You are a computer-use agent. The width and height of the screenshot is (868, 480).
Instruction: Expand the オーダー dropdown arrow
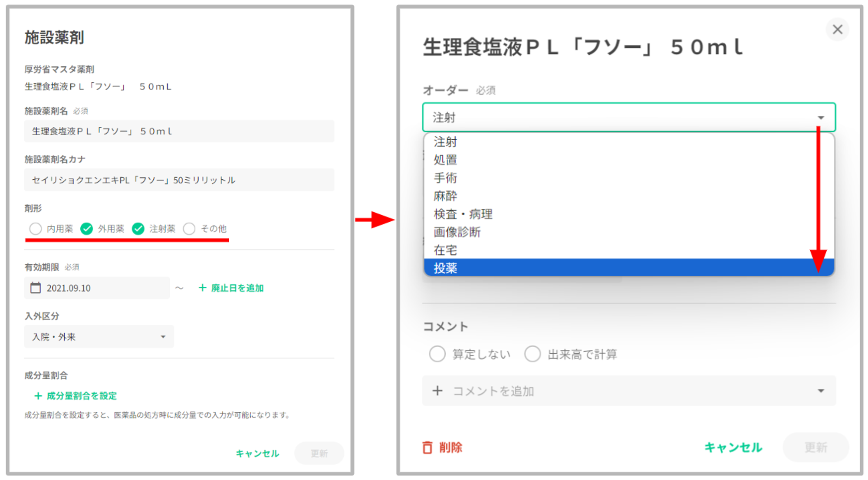pyautogui.click(x=821, y=118)
